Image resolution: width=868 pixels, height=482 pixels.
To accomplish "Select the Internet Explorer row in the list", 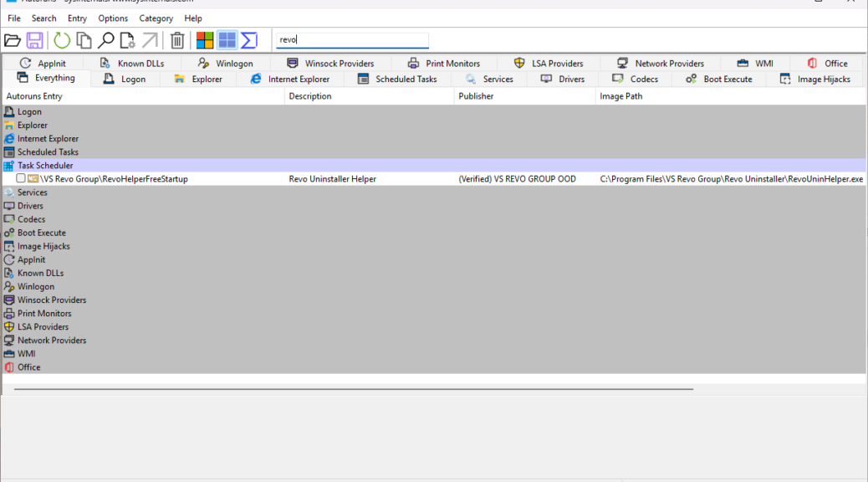I will click(x=434, y=139).
